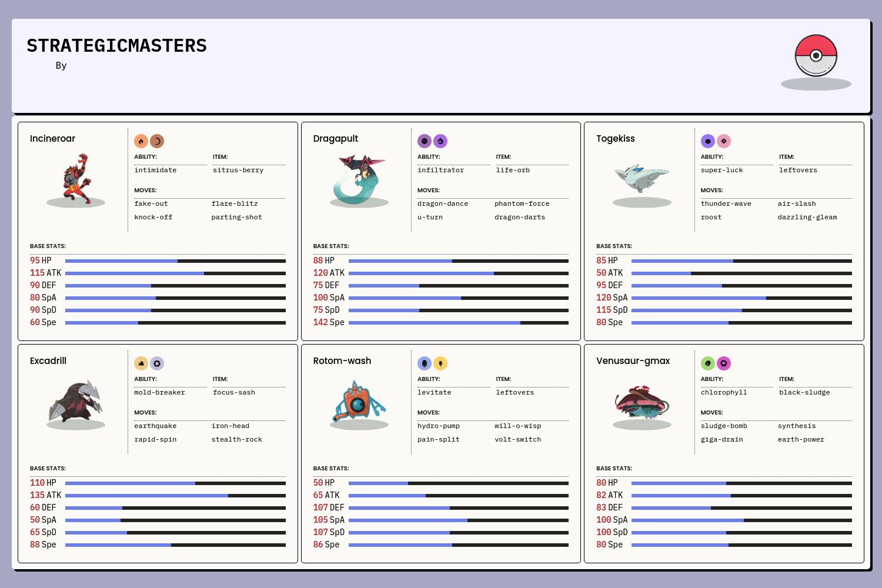882x588 pixels.
Task: Click Excadrill's Steel type icon
Action: [157, 363]
